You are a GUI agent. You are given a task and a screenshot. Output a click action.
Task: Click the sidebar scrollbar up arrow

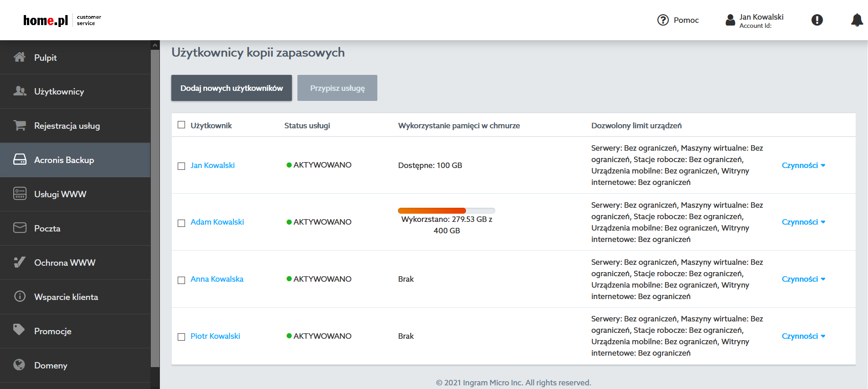[155, 45]
